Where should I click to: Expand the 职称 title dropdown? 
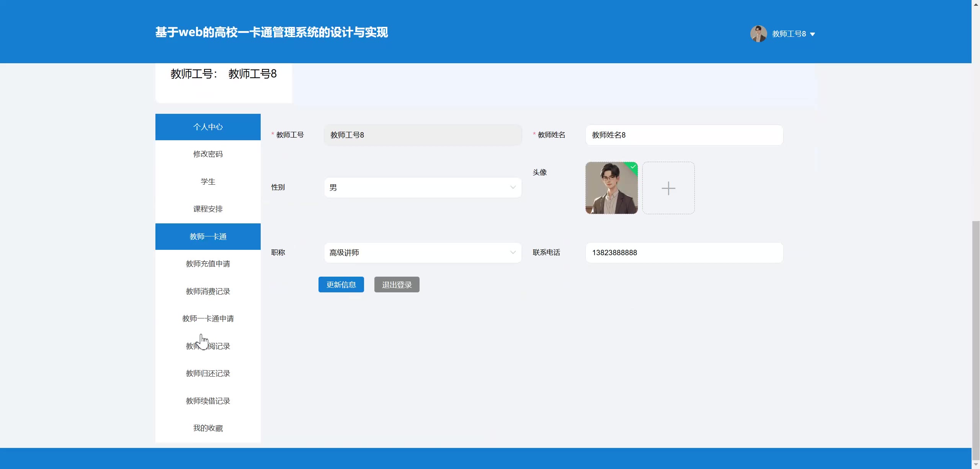[x=423, y=253]
